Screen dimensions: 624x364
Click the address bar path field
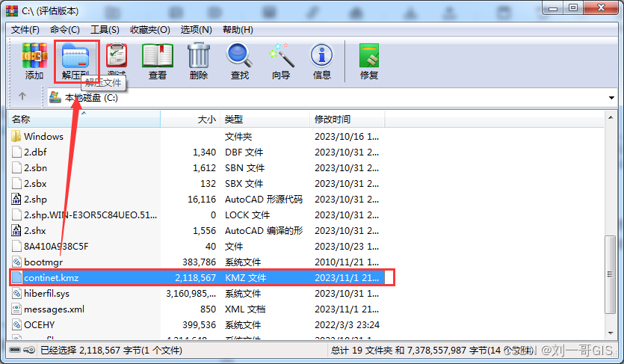click(333, 97)
